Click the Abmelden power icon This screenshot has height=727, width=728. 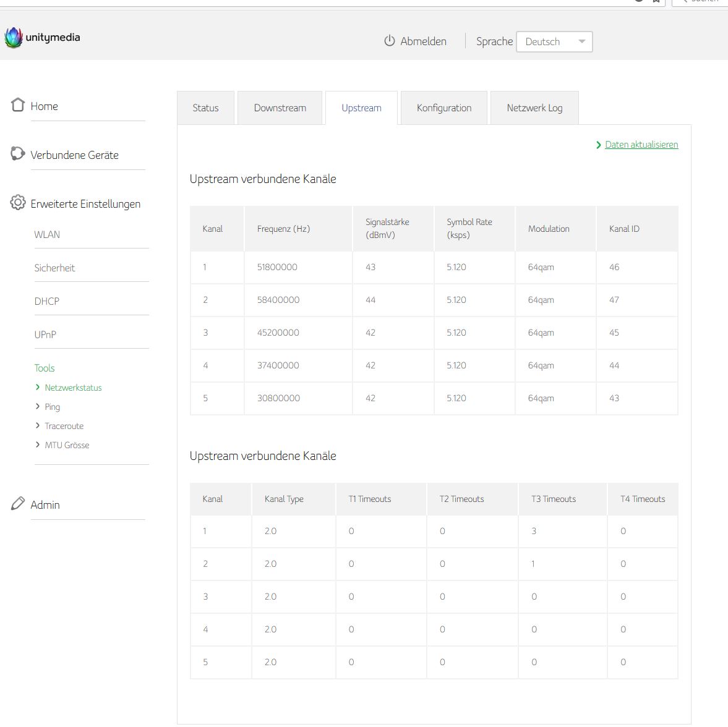pyautogui.click(x=389, y=41)
